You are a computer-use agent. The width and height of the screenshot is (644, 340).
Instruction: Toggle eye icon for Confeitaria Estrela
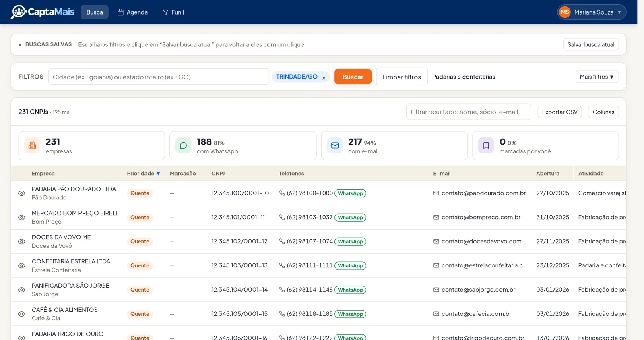click(x=22, y=266)
